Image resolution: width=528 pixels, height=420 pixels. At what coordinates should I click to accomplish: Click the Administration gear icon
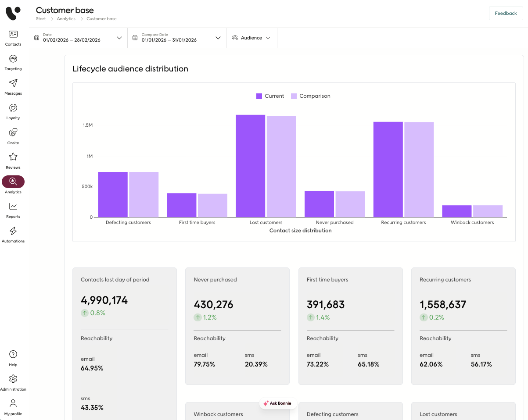click(13, 379)
